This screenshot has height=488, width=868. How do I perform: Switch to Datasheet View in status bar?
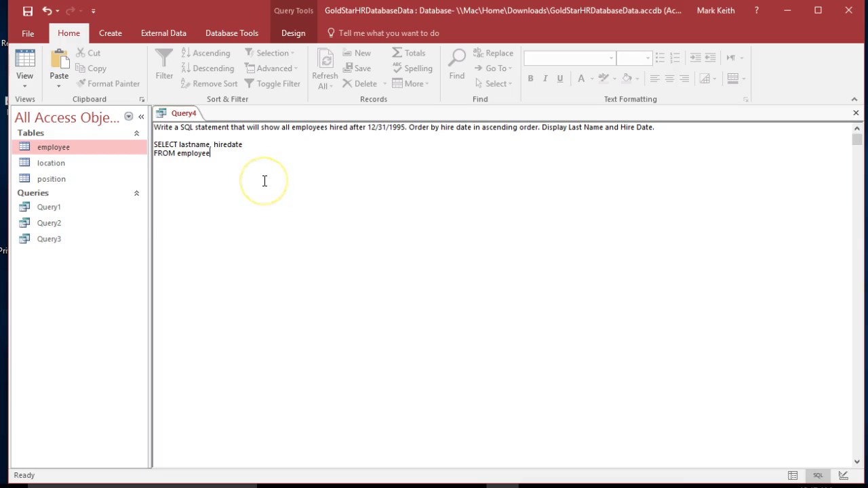(793, 476)
